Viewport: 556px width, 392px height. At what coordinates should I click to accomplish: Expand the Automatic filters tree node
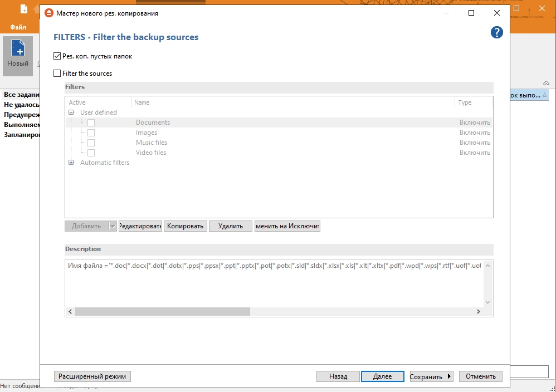tap(71, 163)
